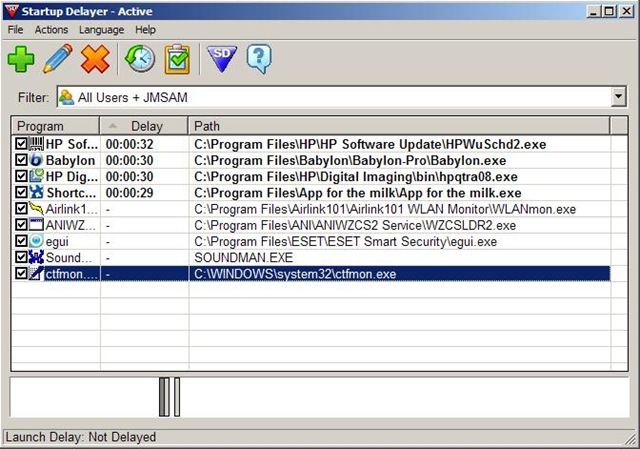Select the Babylon program name
The image size is (640, 449).
[70, 160]
